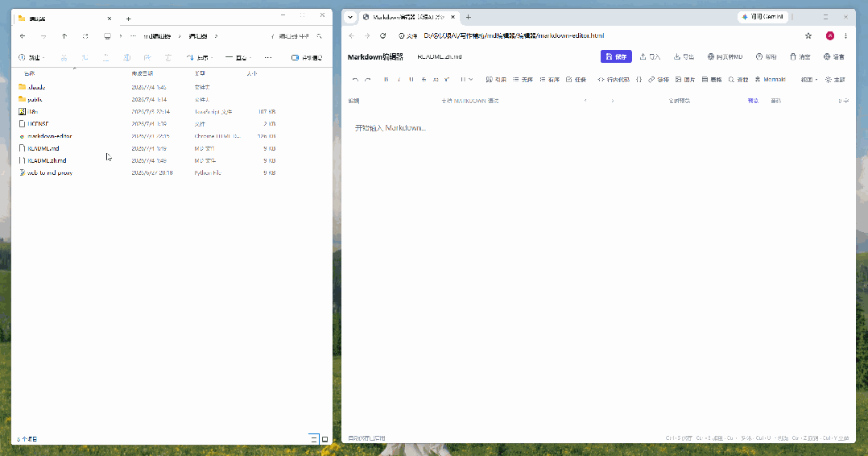Insert an image via picture icon
868x456 pixels.
point(685,80)
